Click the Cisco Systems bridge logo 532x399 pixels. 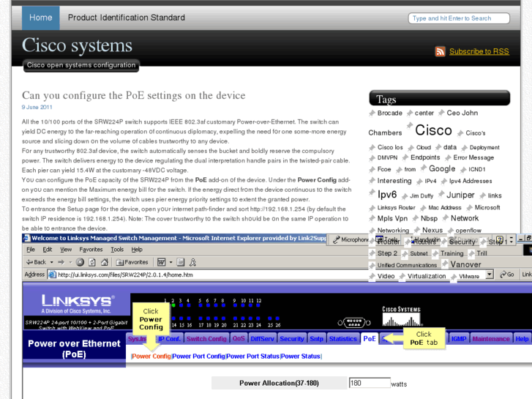pyautogui.click(x=401, y=316)
